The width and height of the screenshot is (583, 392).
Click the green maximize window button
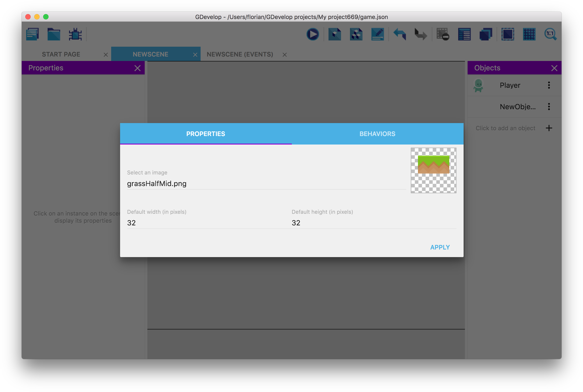(46, 17)
